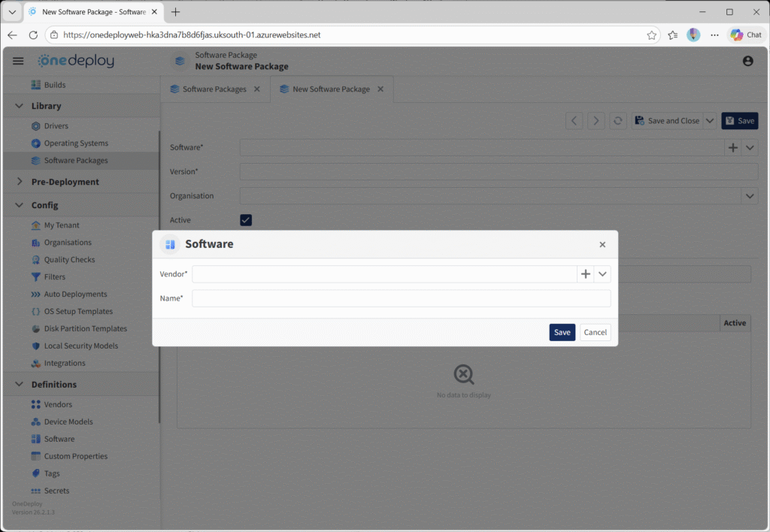770x532 pixels.
Task: Open Builds in the sidebar
Action: 54,85
